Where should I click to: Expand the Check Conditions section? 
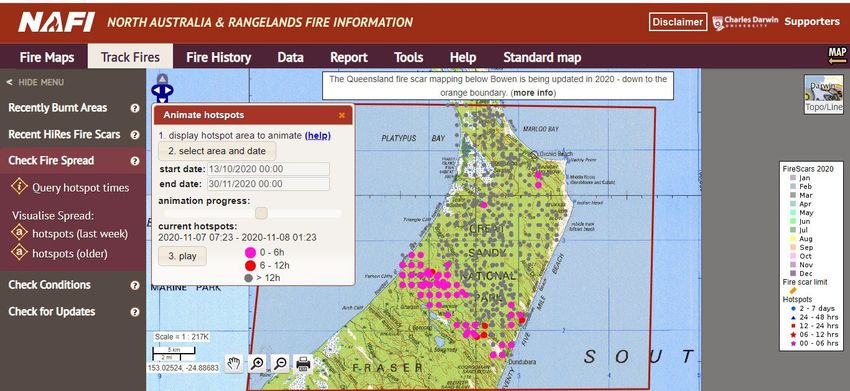tap(49, 285)
